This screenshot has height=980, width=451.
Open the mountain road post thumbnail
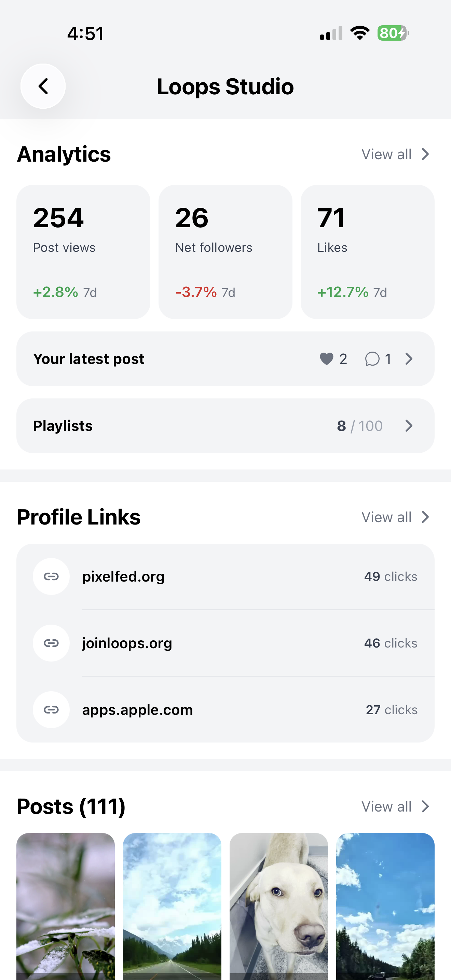(x=172, y=906)
